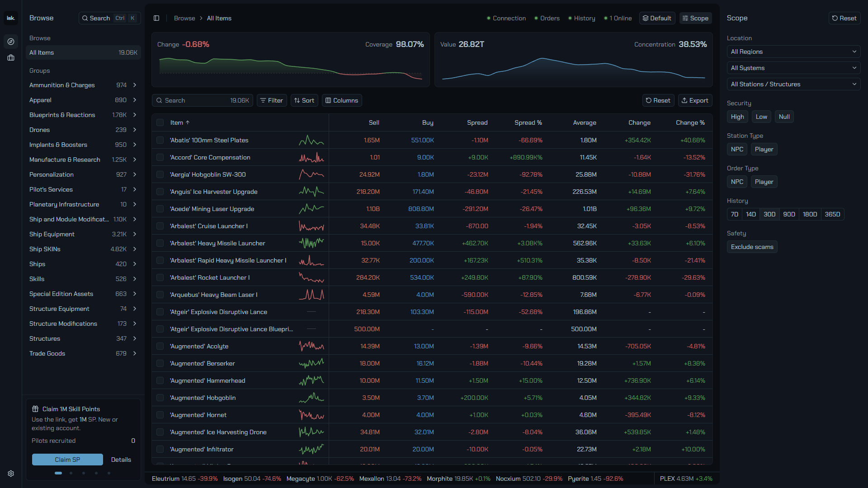Focus the sidebar Search Ctrl K field
Screen dimensions: 868x488
pos(109,18)
